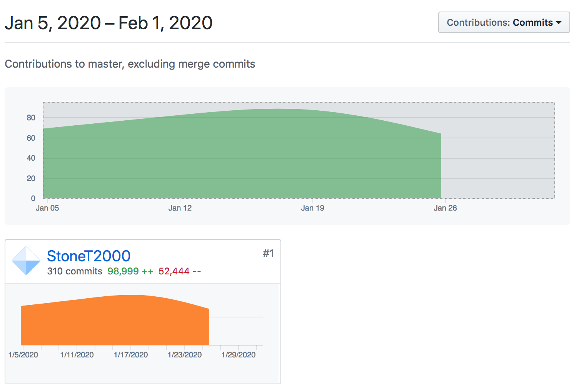Select the Jan 05 axis marker

coord(47,208)
